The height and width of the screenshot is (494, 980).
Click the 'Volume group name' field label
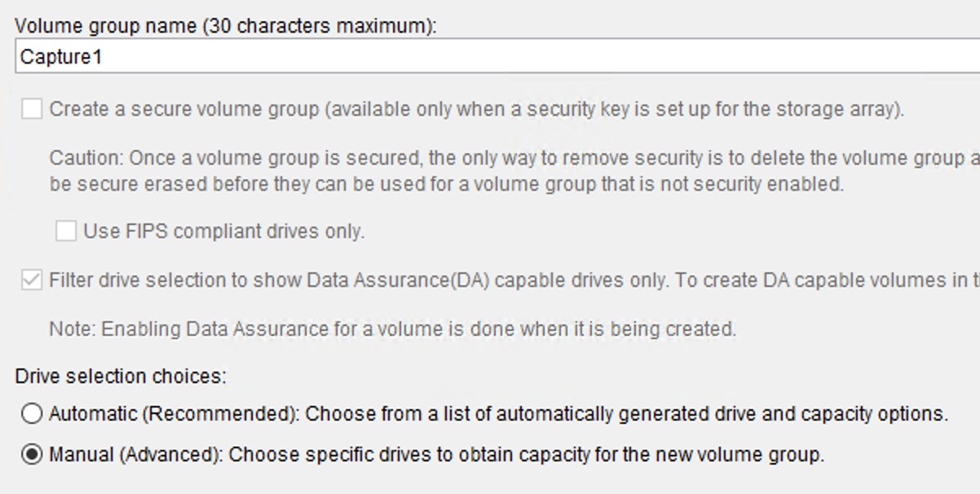coord(106,26)
